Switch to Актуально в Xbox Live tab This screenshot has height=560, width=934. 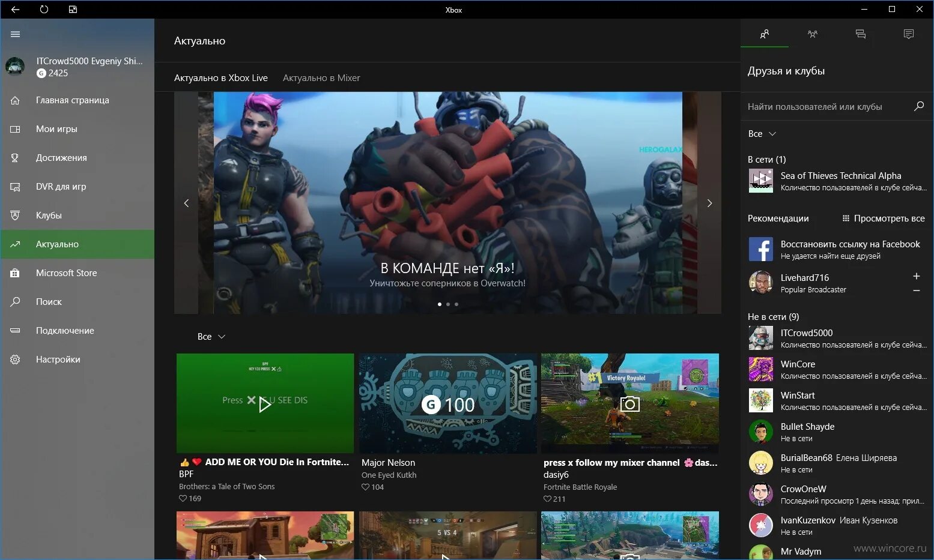[221, 78]
